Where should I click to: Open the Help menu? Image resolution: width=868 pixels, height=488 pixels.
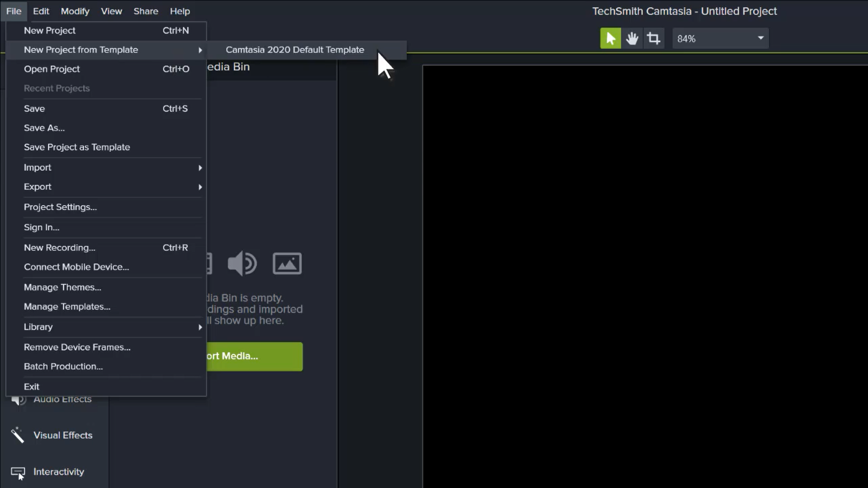click(180, 11)
